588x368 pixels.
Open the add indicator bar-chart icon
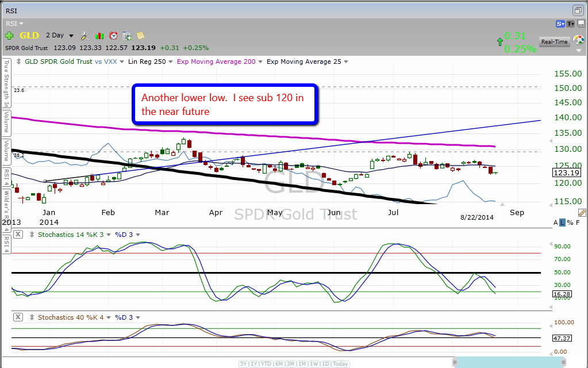pyautogui.click(x=99, y=36)
